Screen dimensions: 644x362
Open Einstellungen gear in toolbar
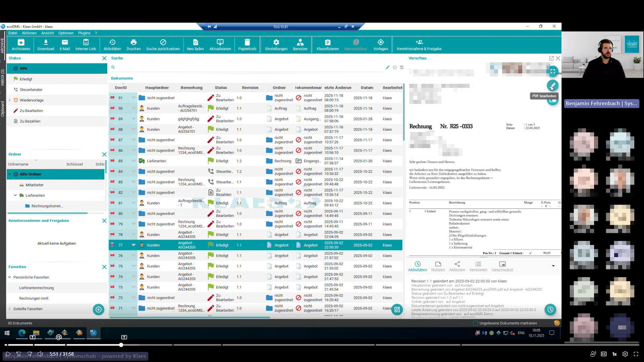(276, 43)
